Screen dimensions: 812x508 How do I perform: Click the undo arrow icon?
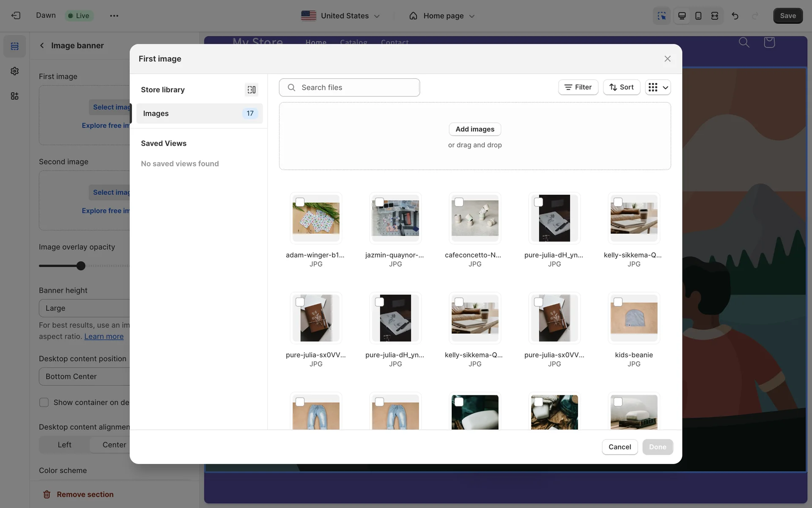point(735,16)
